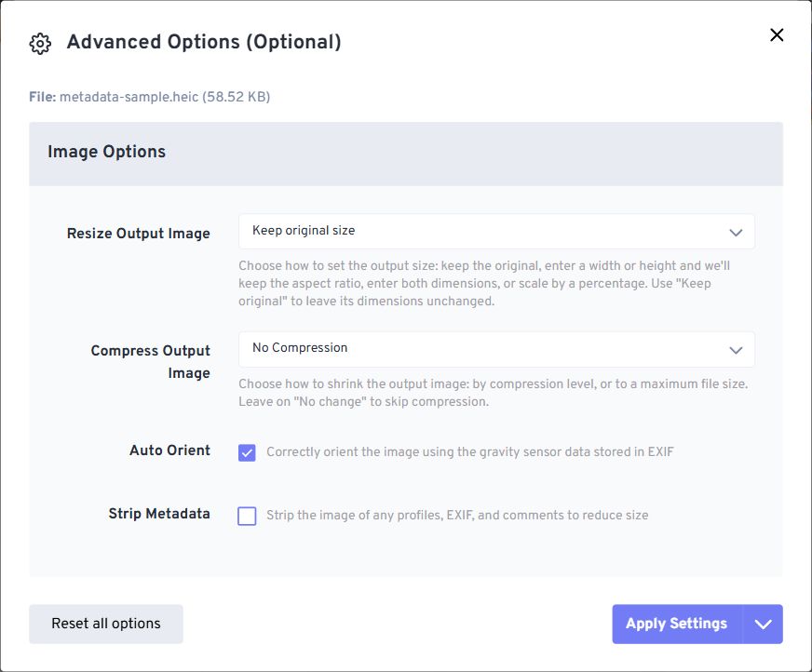The image size is (812, 672).
Task: Select the Image Options section header
Action: (x=405, y=154)
